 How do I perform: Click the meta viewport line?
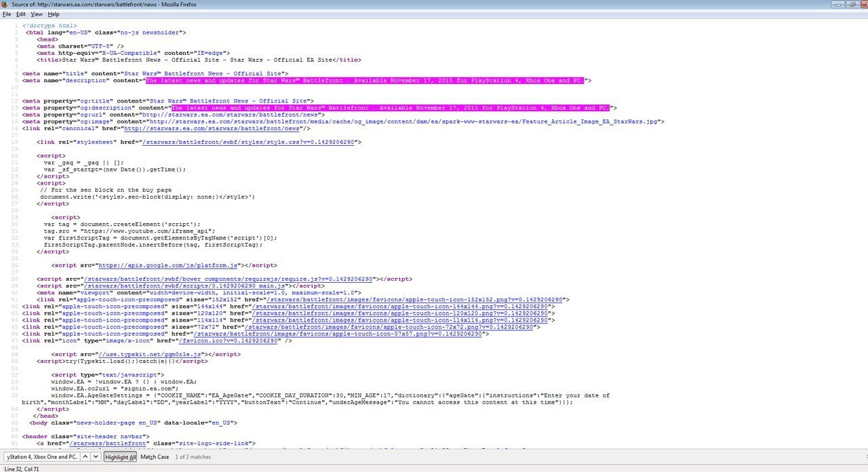point(199,292)
